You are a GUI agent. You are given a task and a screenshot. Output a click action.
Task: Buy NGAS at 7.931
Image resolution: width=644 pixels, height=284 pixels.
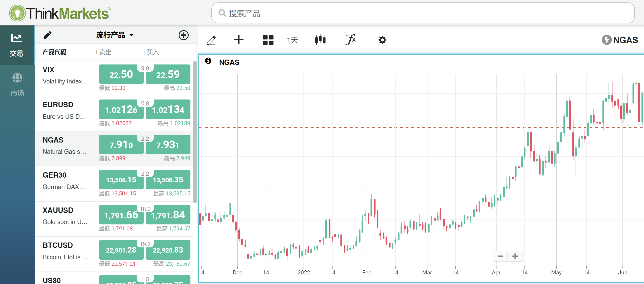[x=168, y=145]
